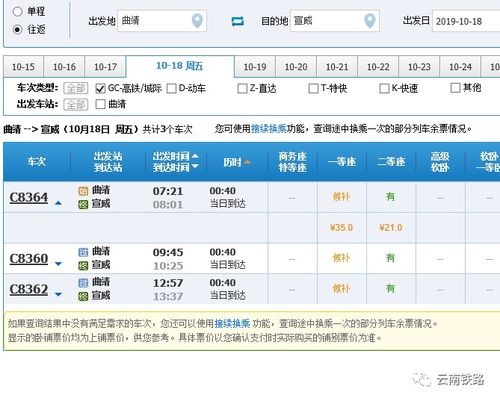Open train number C8362 link
Screen dimensions: 500x401
(x=29, y=289)
